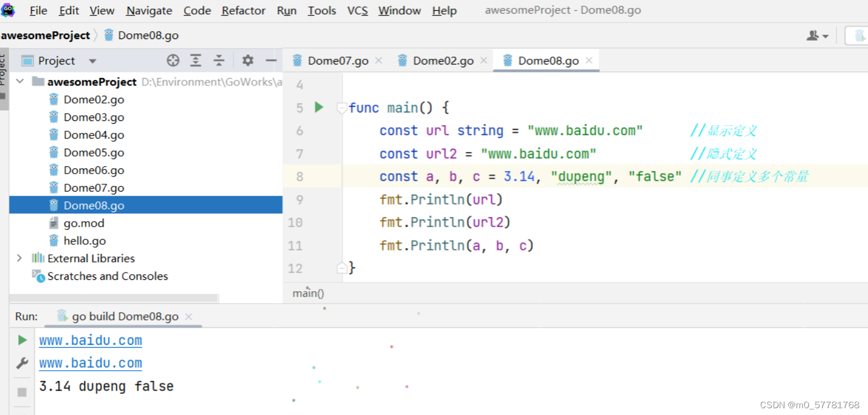Open the Help menu
The width and height of the screenshot is (868, 415).
coord(444,11)
